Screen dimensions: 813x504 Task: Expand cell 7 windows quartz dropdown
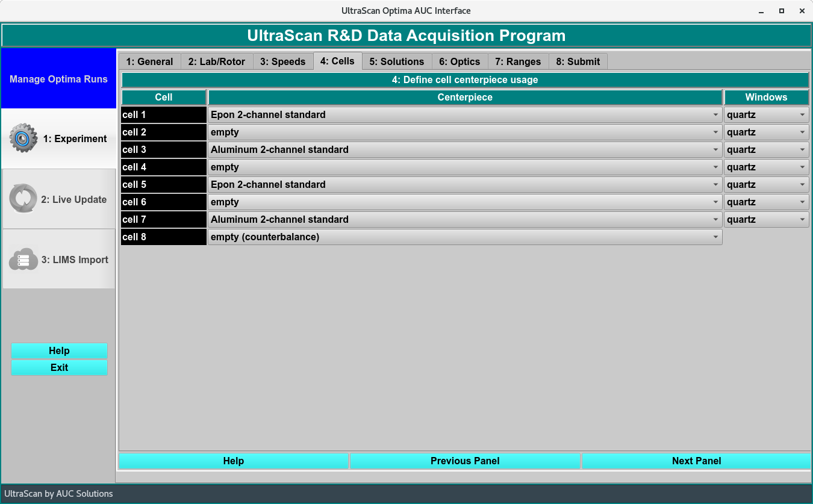[765, 220]
